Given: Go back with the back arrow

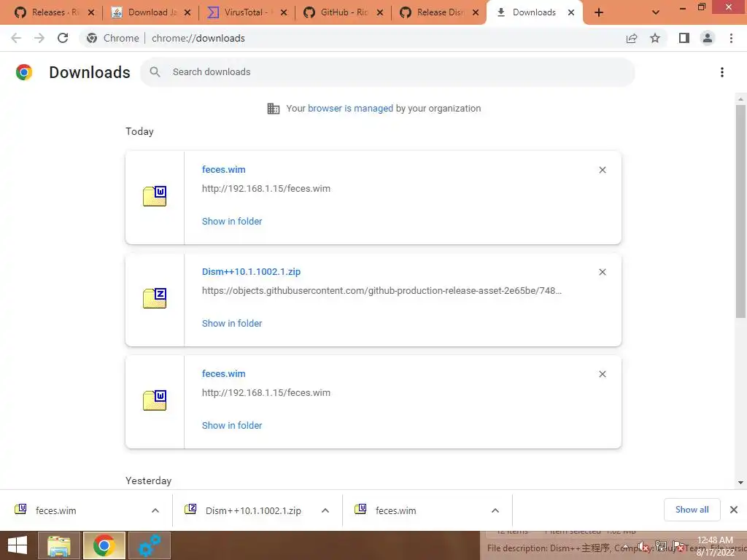Looking at the screenshot, I should pyautogui.click(x=16, y=38).
